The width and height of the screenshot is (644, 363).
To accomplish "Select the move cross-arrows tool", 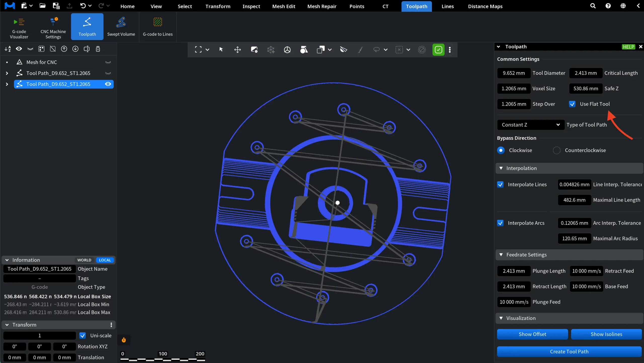I will point(237,50).
